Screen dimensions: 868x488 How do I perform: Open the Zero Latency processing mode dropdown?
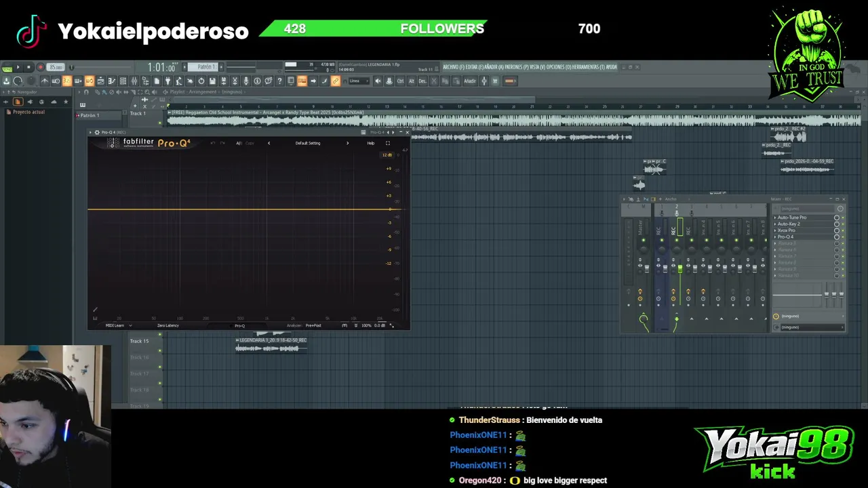point(168,325)
